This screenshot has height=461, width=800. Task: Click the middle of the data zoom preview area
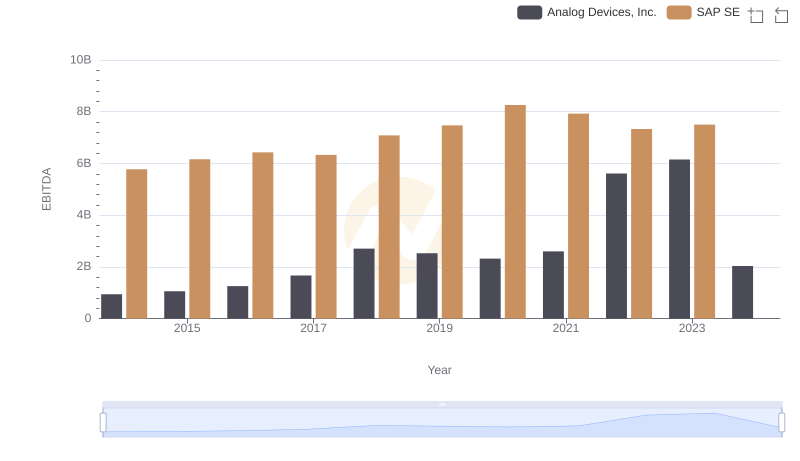point(442,423)
